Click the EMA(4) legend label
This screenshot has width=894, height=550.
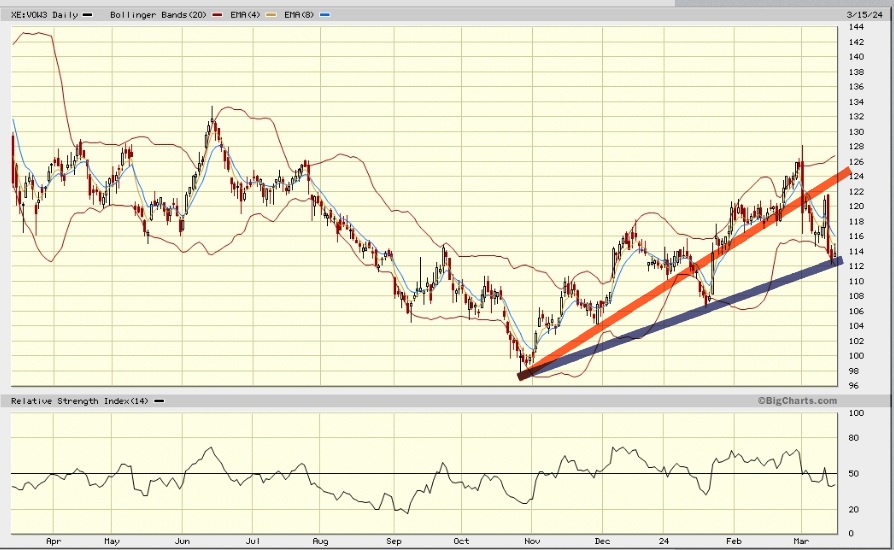(x=245, y=15)
